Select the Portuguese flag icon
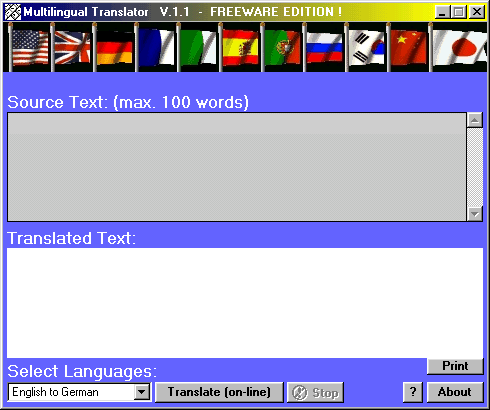The width and height of the screenshot is (490, 410). pos(282,47)
